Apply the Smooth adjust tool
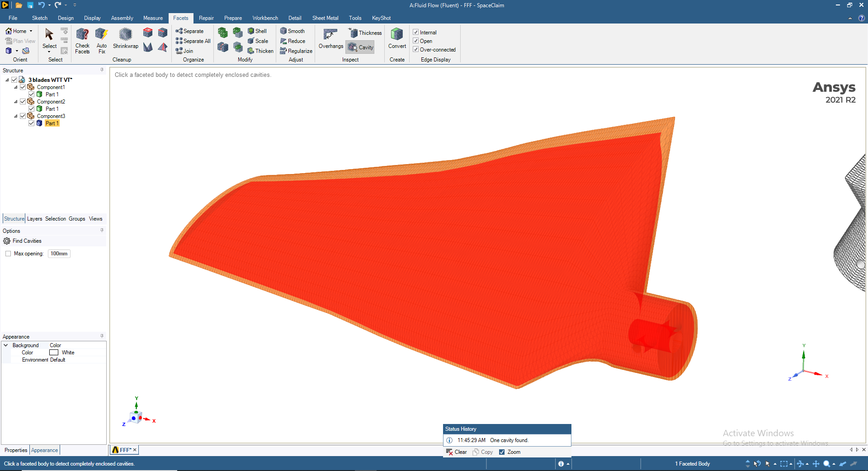 tap(292, 31)
